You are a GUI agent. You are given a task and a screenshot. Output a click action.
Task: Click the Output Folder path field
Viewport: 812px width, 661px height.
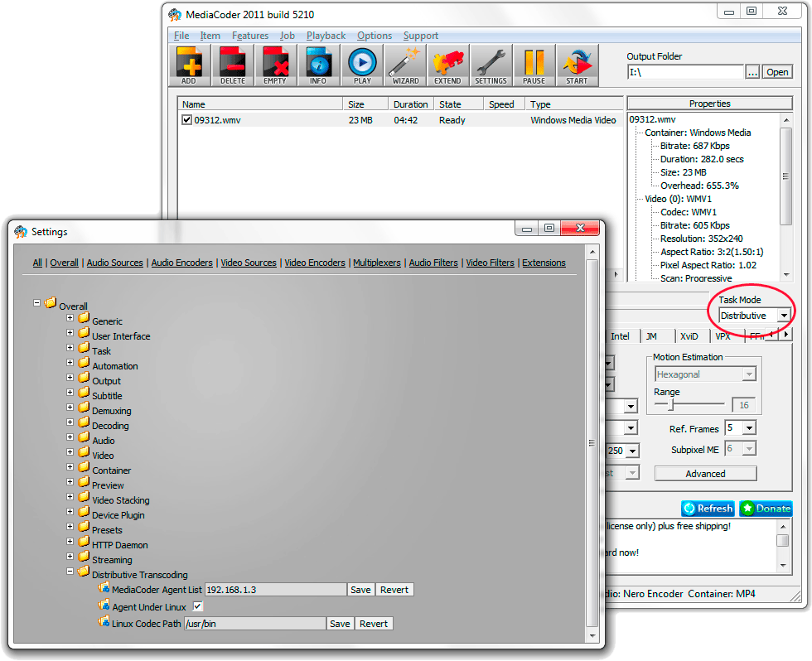point(684,72)
